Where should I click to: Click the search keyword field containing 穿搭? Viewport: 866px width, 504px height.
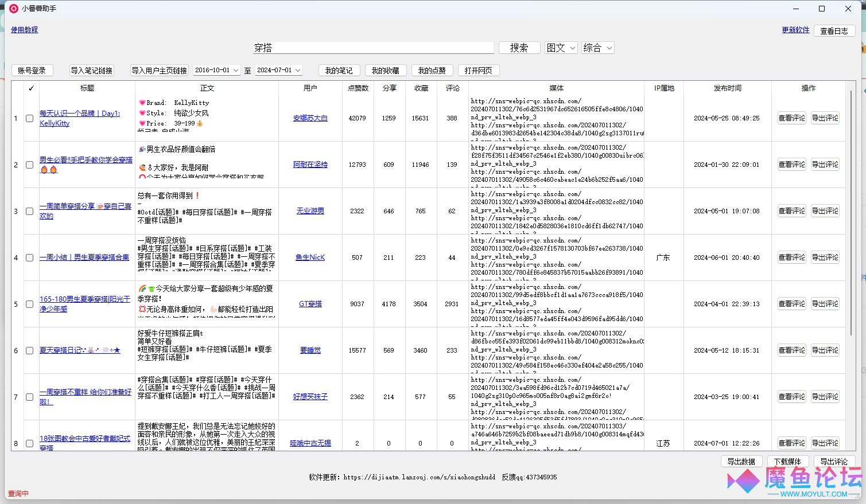coord(374,48)
